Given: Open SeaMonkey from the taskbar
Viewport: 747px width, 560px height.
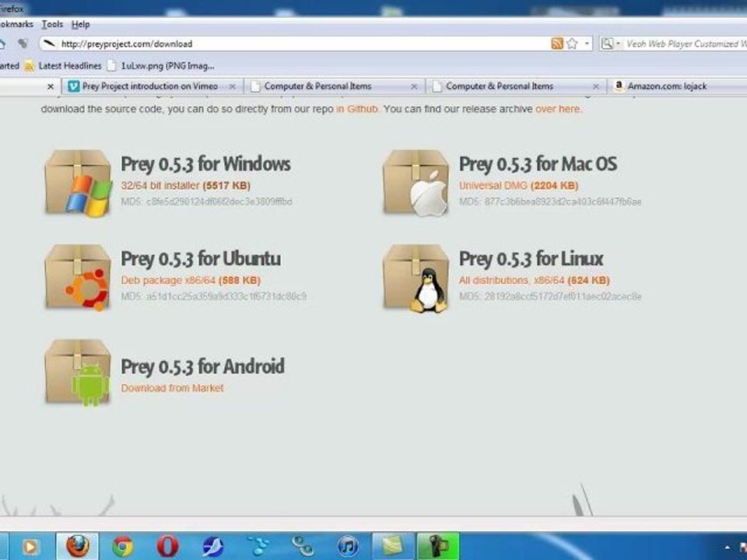Looking at the screenshot, I should 213,546.
